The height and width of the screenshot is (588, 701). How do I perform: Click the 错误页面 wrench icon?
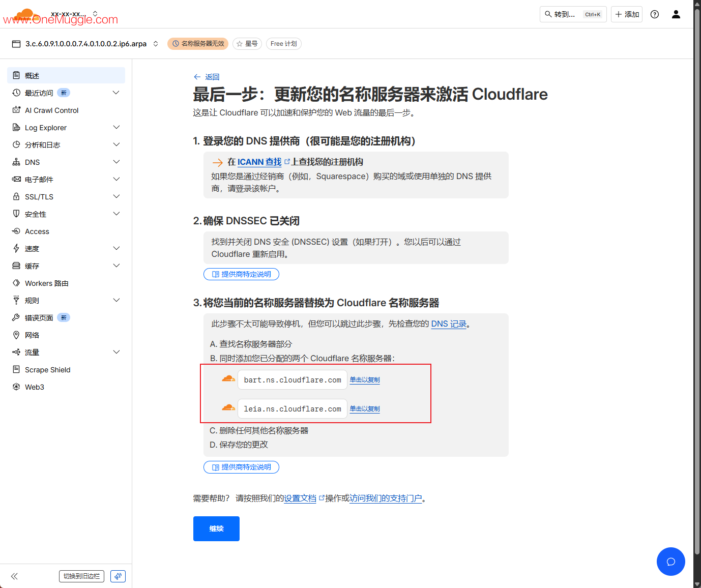(16, 317)
